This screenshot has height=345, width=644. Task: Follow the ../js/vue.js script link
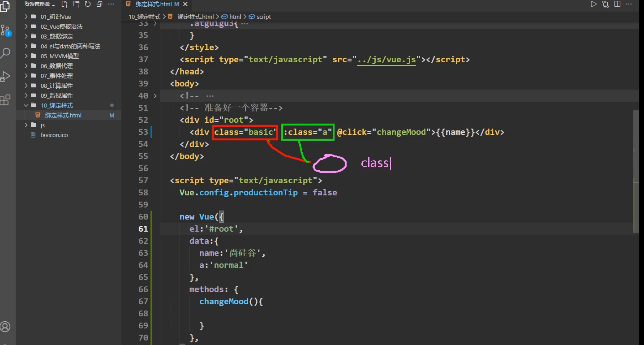pos(386,59)
